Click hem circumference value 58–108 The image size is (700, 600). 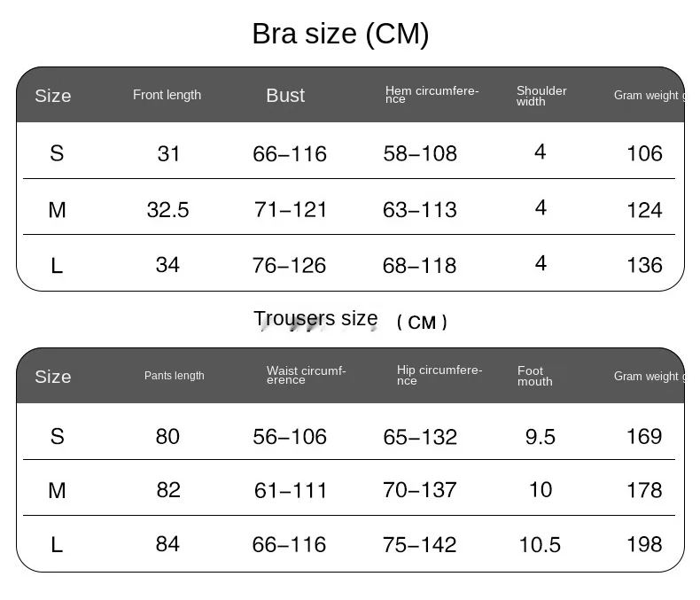tap(420, 153)
